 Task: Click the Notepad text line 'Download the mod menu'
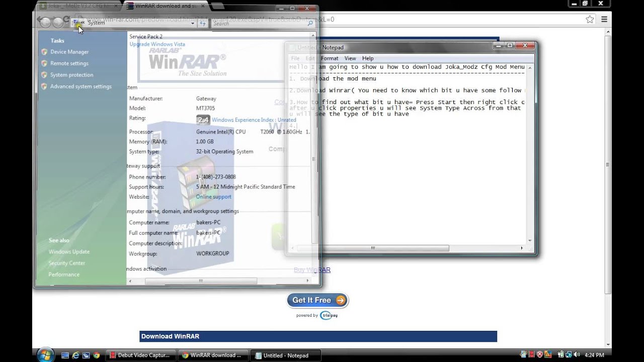338,78
